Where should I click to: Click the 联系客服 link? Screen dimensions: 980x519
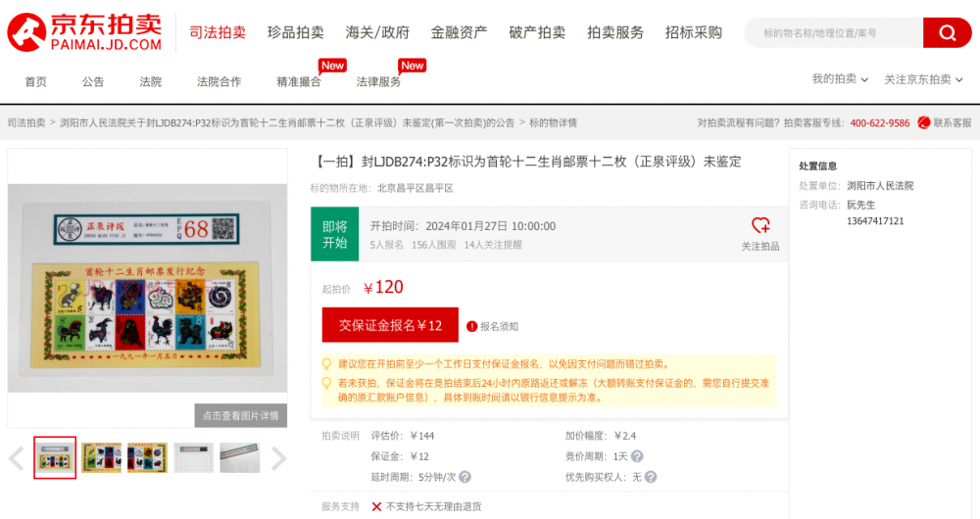point(953,122)
